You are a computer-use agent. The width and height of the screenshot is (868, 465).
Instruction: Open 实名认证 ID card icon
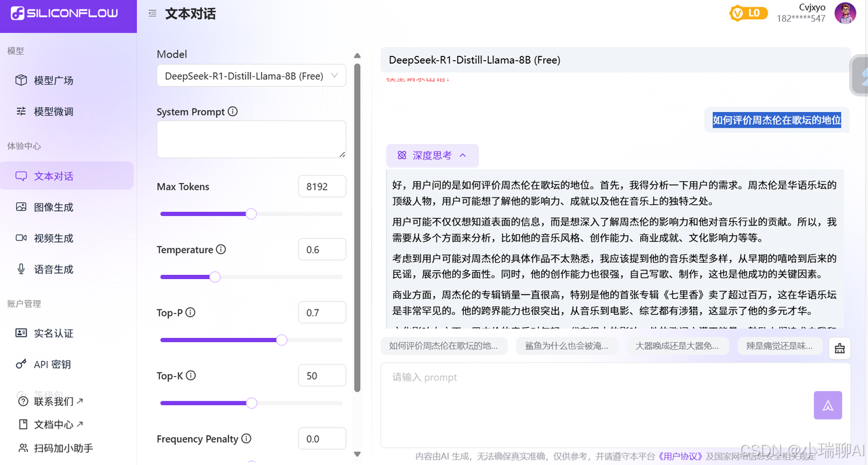click(x=21, y=333)
